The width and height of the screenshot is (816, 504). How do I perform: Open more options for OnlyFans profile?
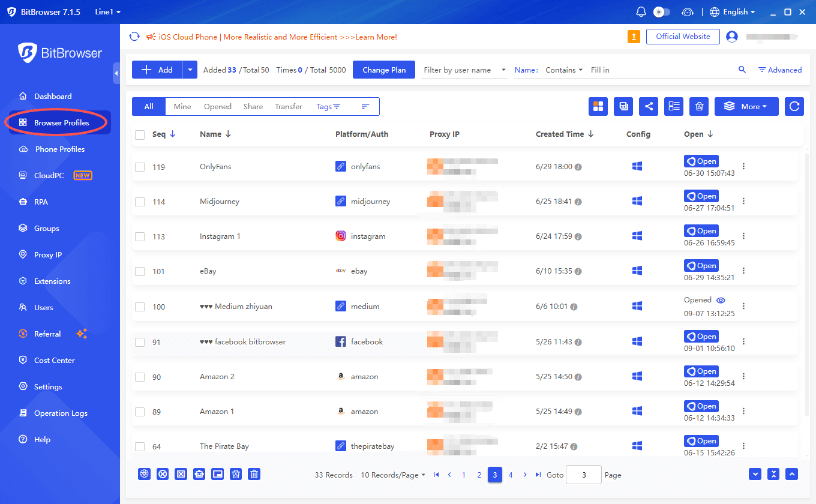(x=744, y=166)
